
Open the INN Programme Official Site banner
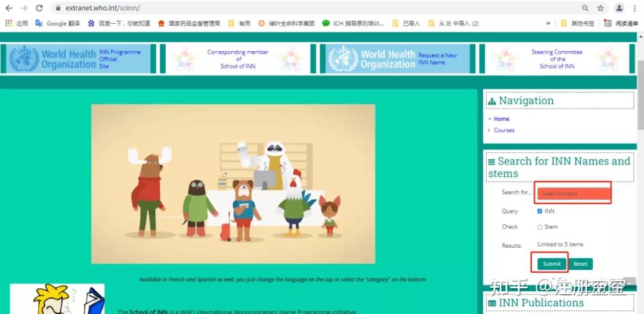[79, 59]
